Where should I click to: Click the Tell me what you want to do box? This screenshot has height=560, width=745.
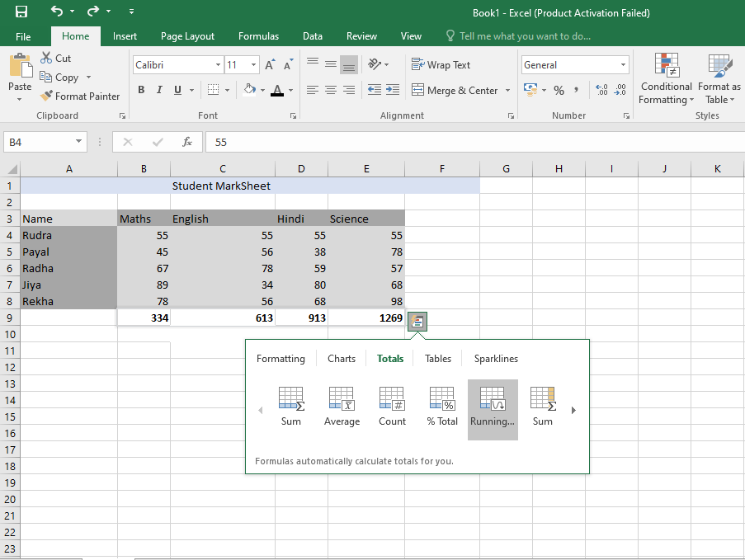pyautogui.click(x=519, y=36)
